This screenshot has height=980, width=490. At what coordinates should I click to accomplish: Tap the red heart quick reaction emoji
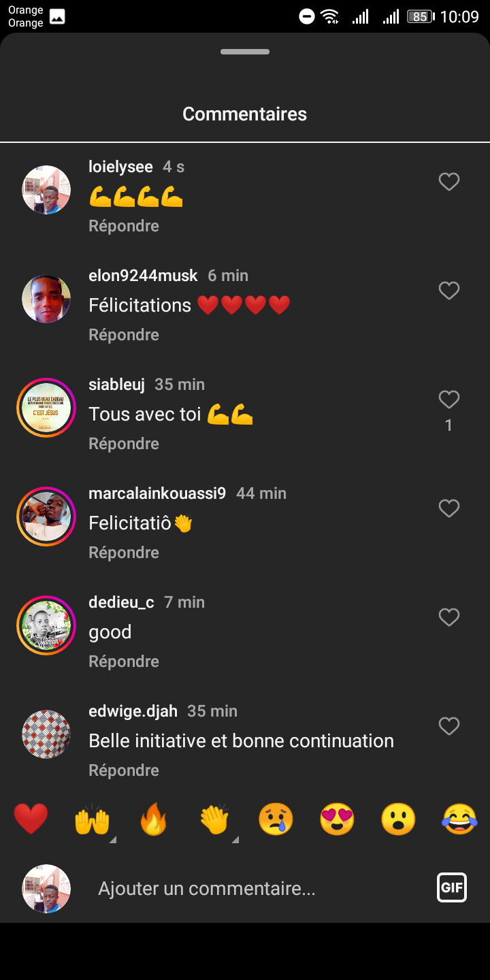tap(31, 819)
